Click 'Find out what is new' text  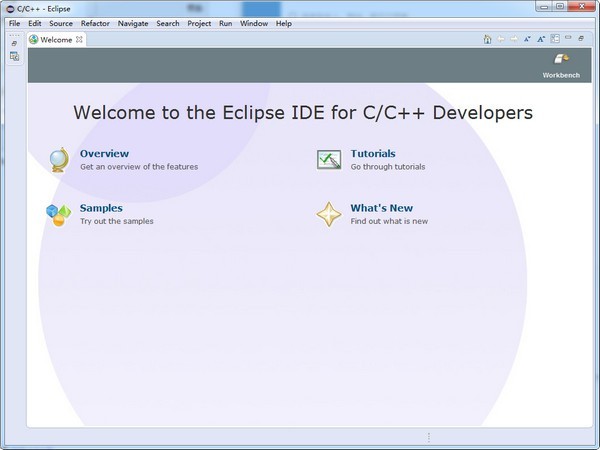point(389,221)
